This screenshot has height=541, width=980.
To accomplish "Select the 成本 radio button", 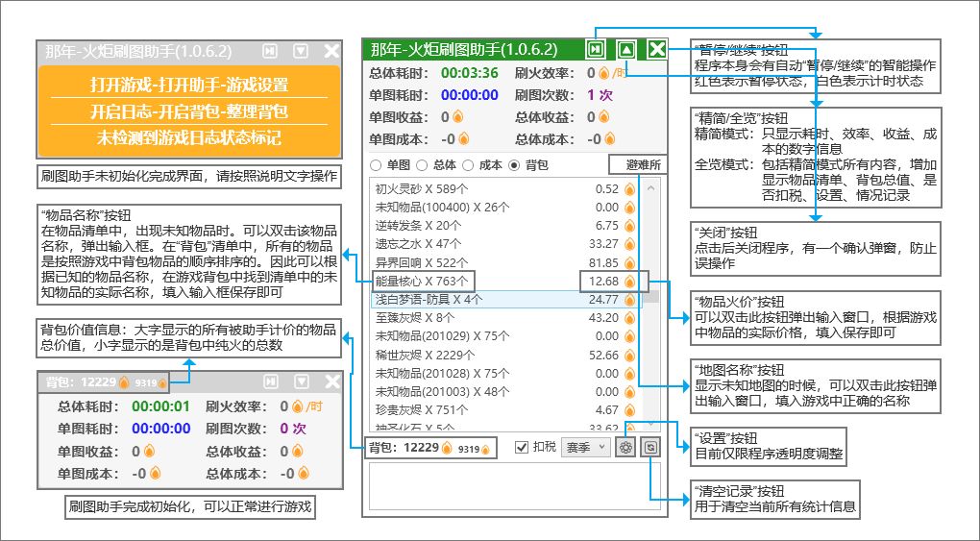I will click(x=468, y=165).
